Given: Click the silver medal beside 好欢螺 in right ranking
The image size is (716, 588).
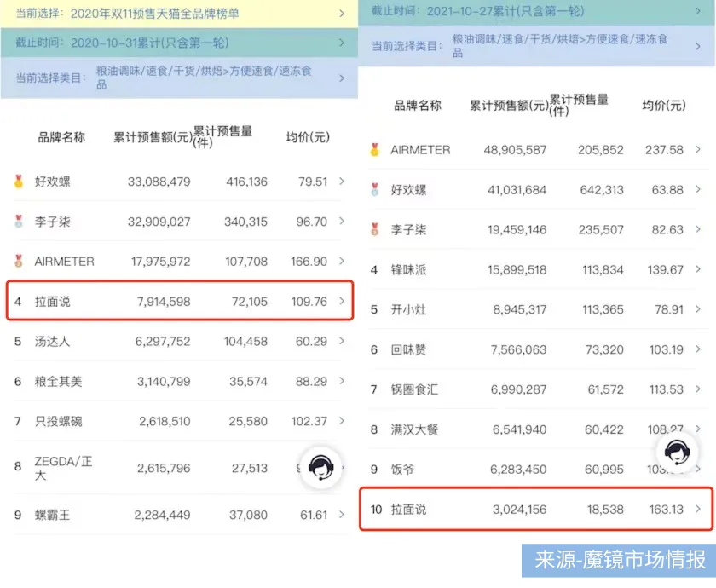Looking at the screenshot, I should pyautogui.click(x=374, y=189).
